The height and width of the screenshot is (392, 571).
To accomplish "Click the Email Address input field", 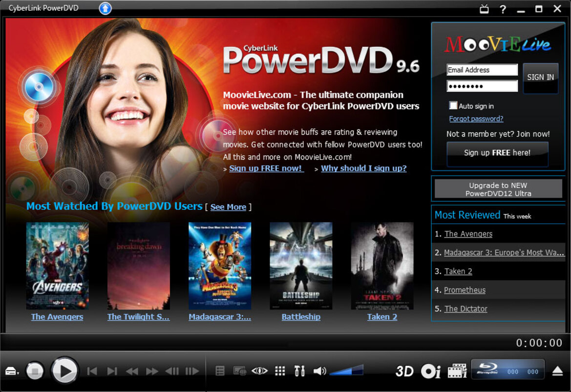I will click(482, 69).
